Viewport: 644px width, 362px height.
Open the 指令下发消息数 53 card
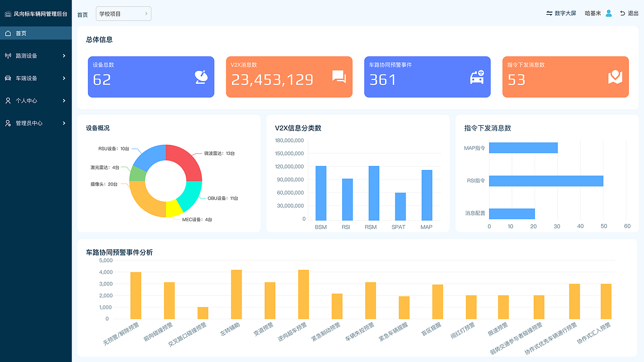[566, 77]
